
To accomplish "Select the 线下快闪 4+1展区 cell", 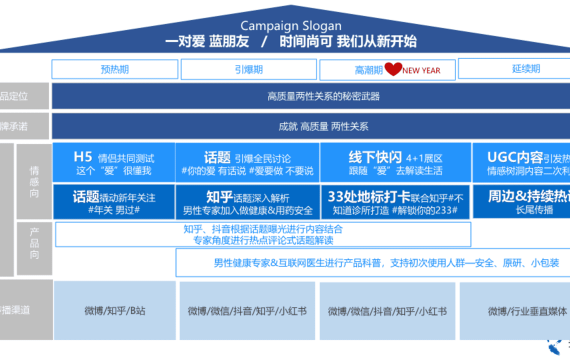I will pyautogui.click(x=396, y=163).
